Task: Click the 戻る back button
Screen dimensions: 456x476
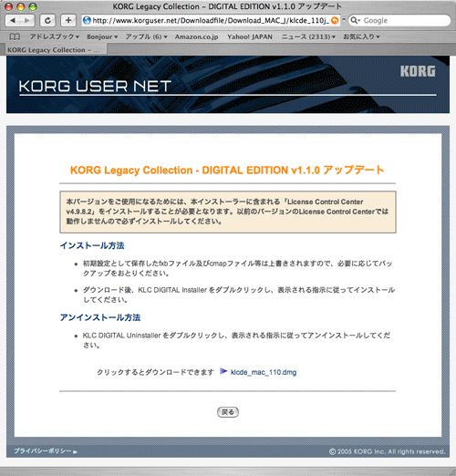Action: pyautogui.click(x=228, y=412)
